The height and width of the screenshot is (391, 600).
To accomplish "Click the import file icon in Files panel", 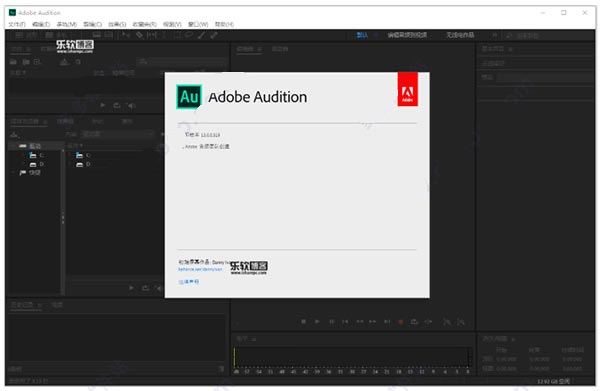I will [x=26, y=62].
